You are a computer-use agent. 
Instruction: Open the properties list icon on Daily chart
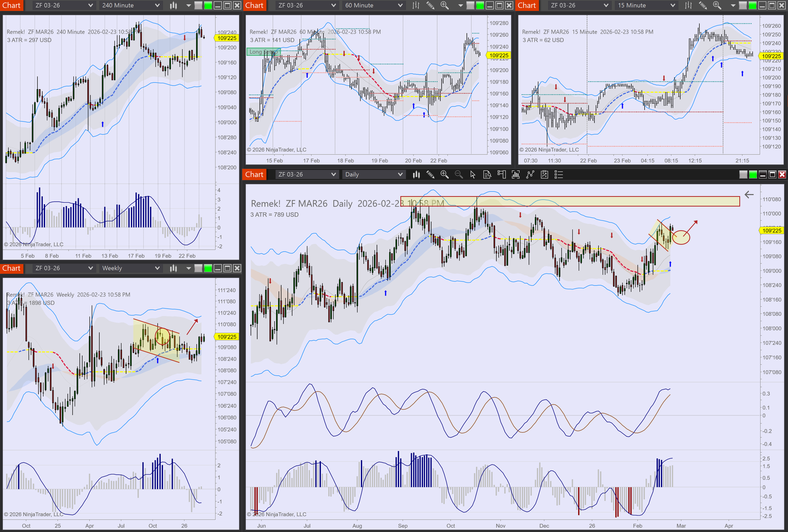click(559, 174)
